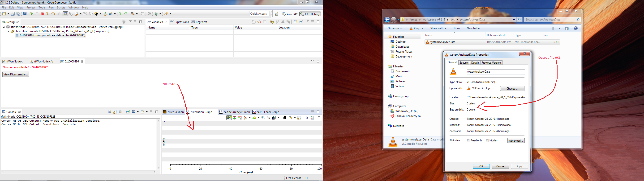Switch to the *Live Session tab
The width and height of the screenshot is (644, 181).
(173, 112)
